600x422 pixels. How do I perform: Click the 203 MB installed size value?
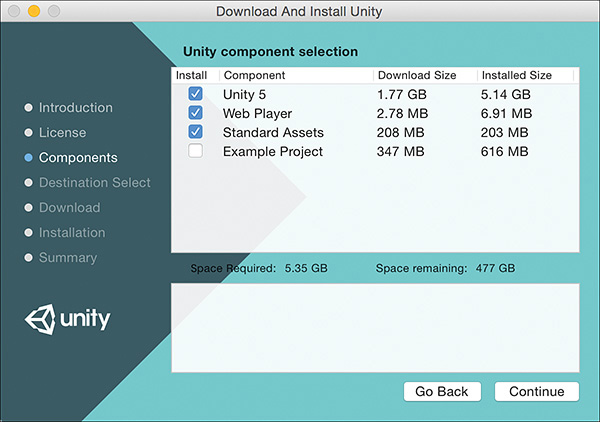point(504,132)
